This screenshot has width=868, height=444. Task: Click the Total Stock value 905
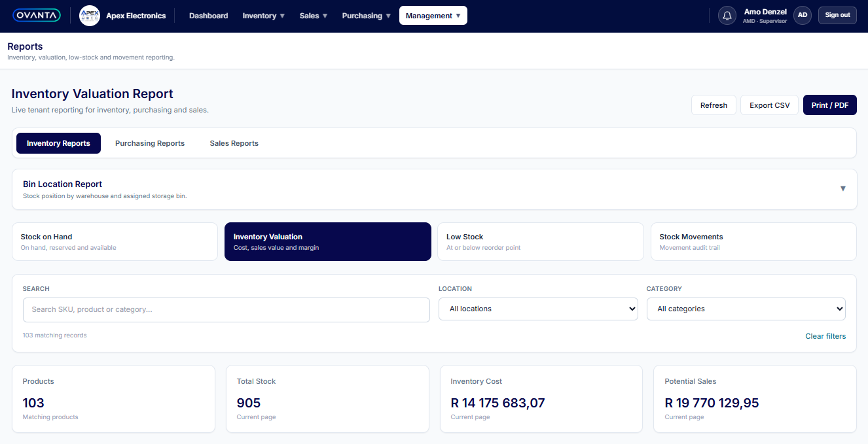(x=249, y=403)
